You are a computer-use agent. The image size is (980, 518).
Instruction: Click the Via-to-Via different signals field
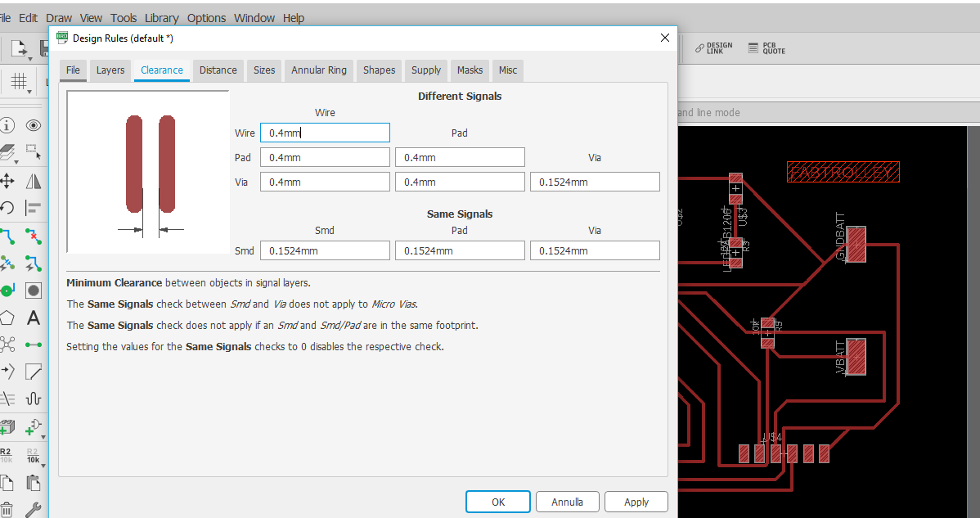click(x=595, y=182)
